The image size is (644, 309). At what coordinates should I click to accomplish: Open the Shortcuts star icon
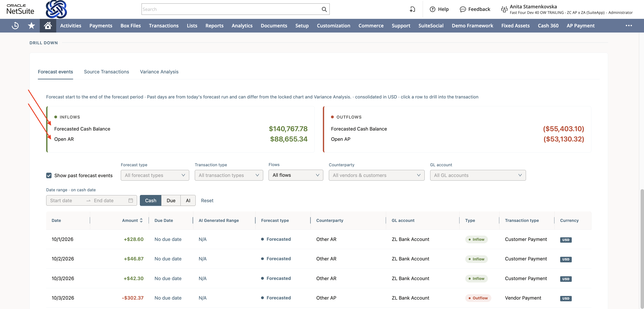tap(31, 25)
